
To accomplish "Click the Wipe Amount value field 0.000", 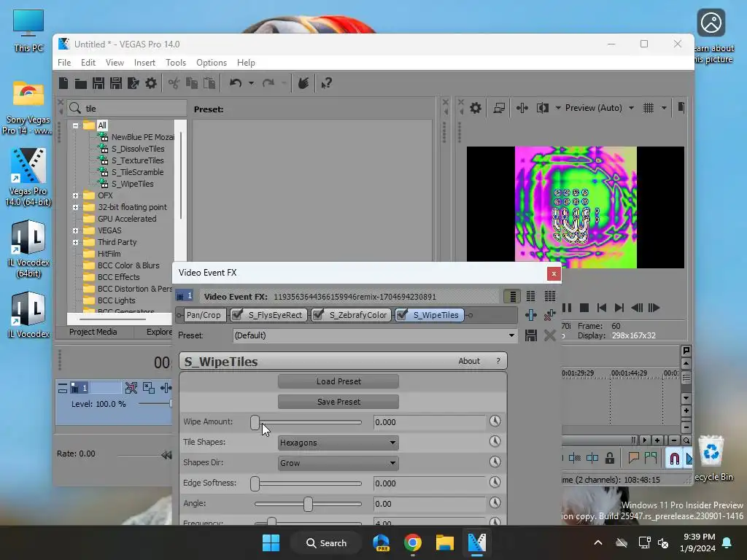I will coord(429,422).
